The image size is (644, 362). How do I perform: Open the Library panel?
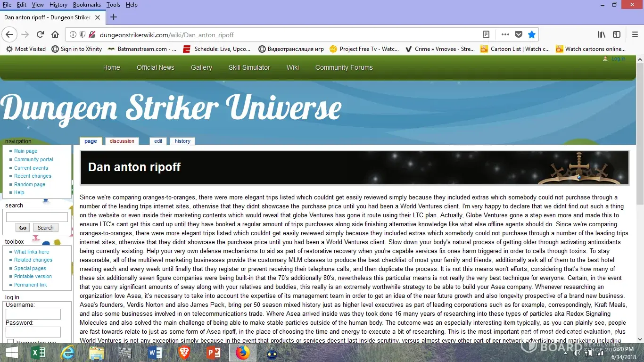(x=602, y=34)
